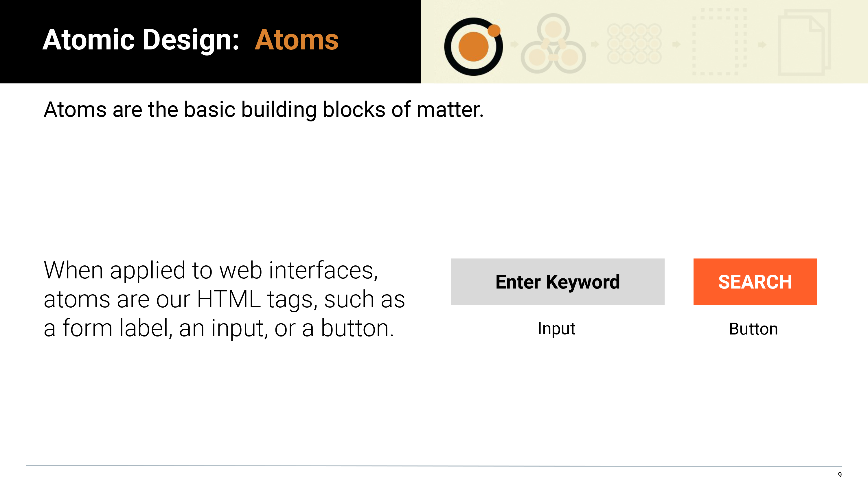
Task: Click arrow between Organisms and Templates icons
Action: click(x=676, y=45)
